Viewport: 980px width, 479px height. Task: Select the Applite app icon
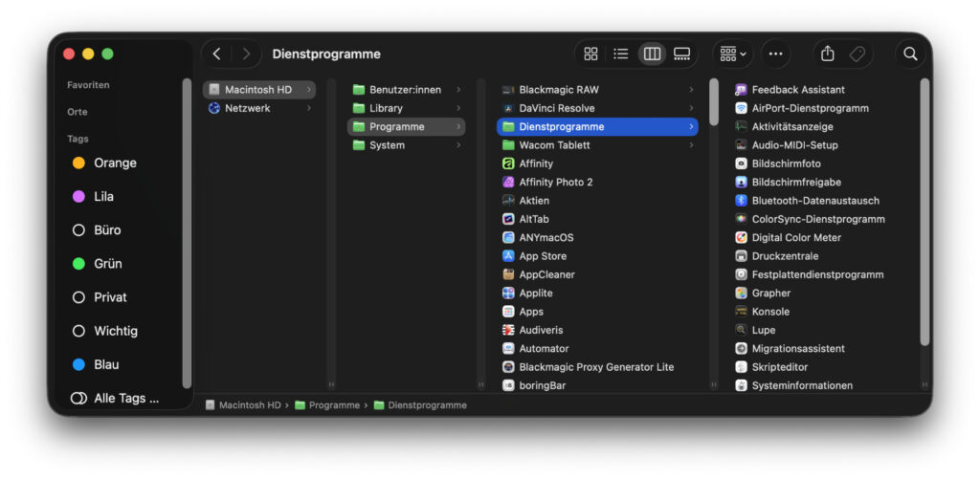[508, 293]
